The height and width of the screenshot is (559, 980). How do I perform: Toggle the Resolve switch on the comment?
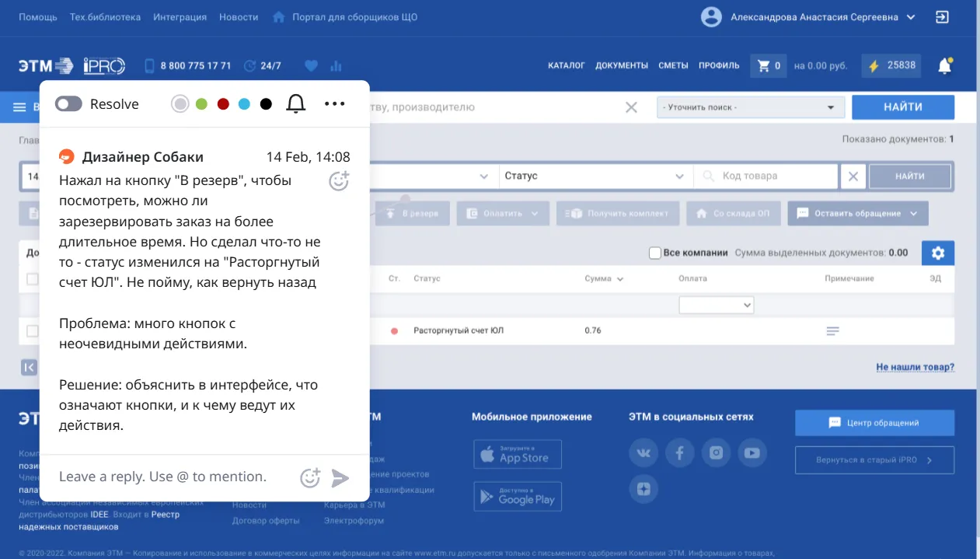click(68, 103)
